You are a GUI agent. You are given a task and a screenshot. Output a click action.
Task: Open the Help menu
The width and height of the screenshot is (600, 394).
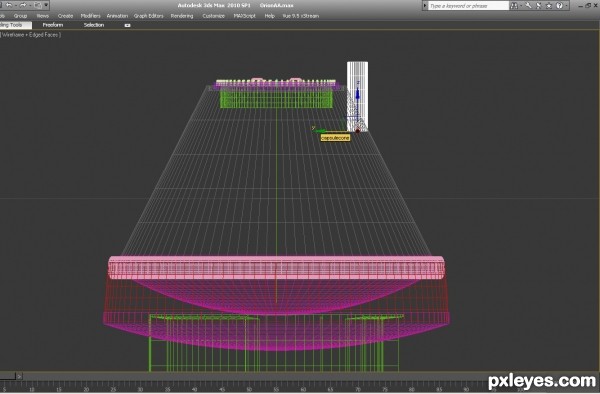coord(269,16)
